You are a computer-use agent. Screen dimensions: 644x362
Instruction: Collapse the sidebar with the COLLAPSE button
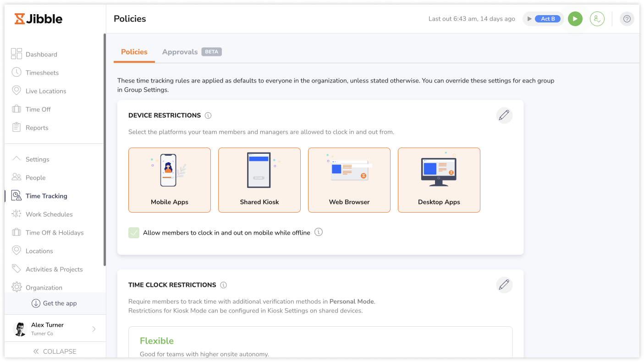point(55,351)
